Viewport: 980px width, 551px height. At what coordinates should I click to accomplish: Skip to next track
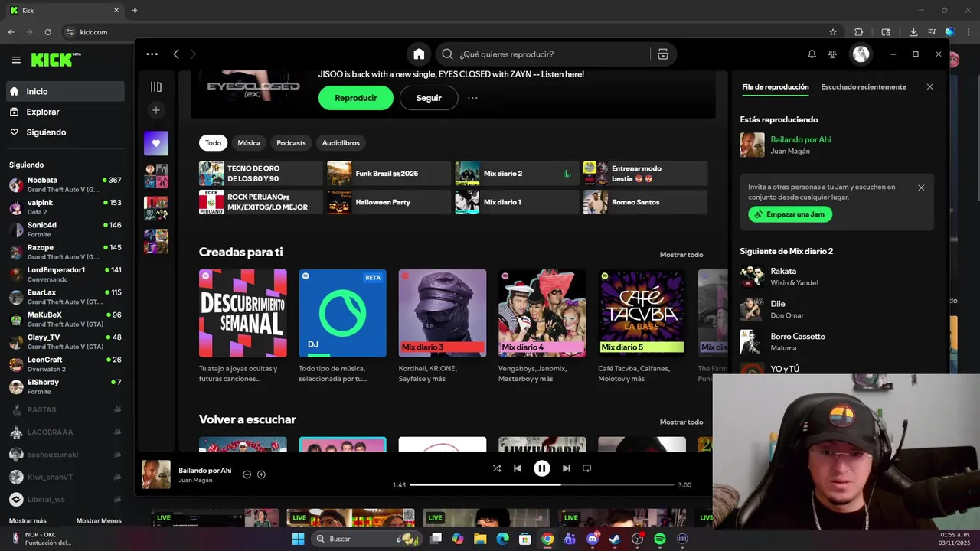coord(566,468)
